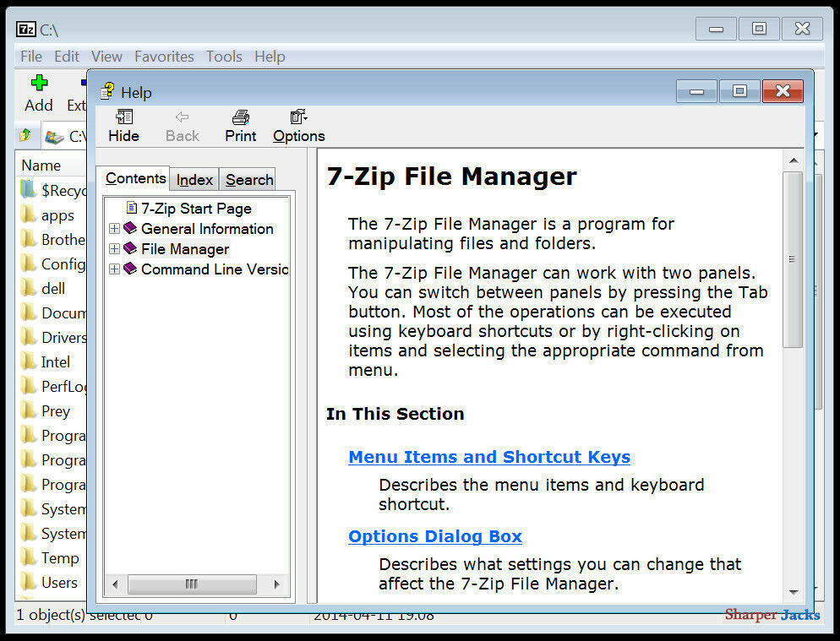Select the Config folder name in list

pos(63,264)
